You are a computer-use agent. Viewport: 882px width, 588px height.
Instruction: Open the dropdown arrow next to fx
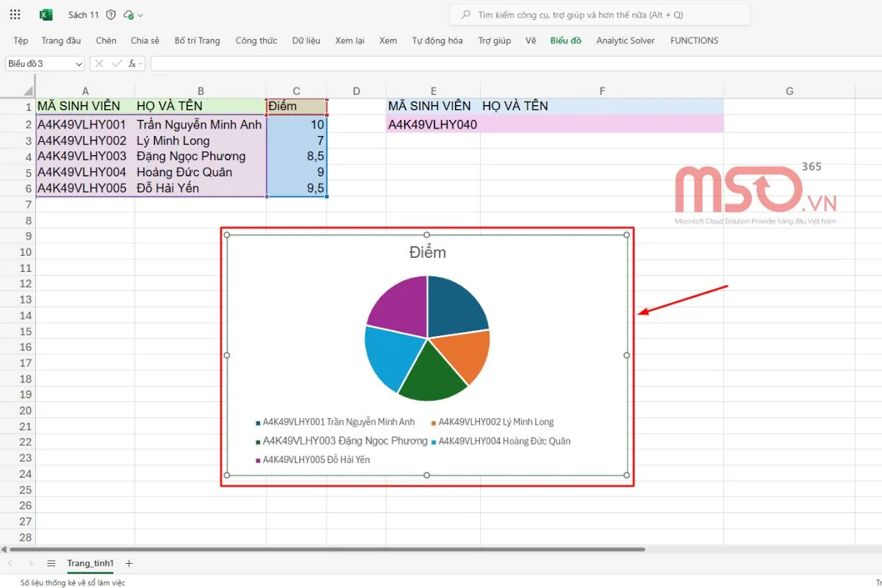tap(140, 63)
